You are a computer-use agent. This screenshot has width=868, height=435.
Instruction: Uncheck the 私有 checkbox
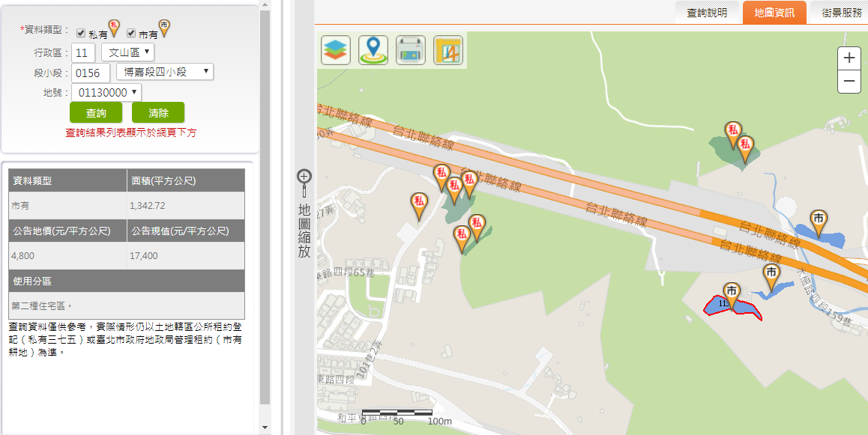pos(81,33)
